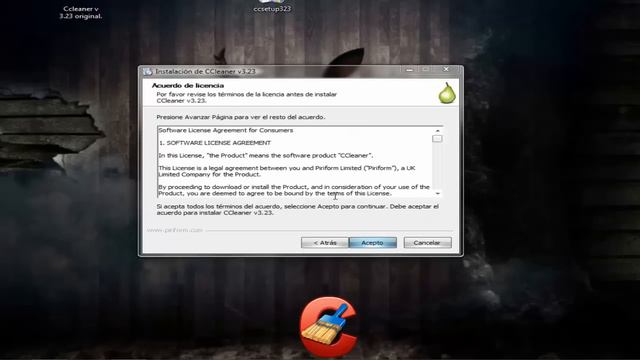
Task: Click the license text scroll-up arrow
Action: tap(437, 131)
